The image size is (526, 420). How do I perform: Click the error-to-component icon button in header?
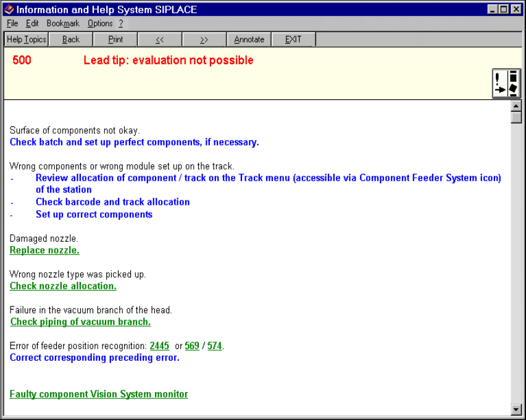tap(506, 83)
